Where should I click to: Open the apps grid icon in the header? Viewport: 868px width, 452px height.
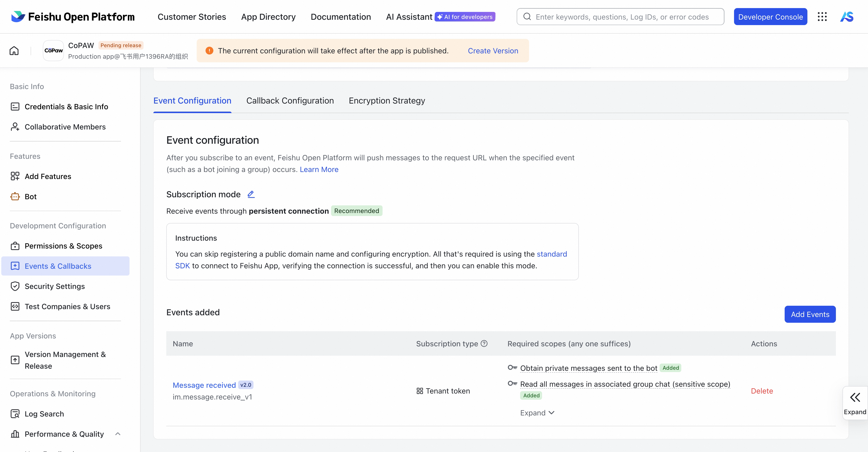click(822, 17)
